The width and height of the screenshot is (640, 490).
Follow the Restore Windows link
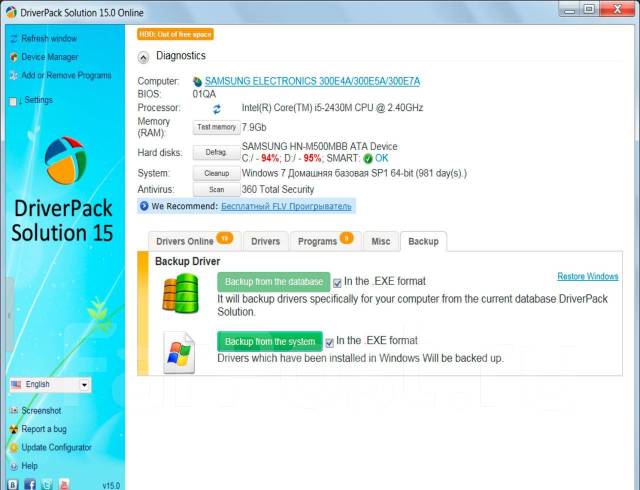587,277
